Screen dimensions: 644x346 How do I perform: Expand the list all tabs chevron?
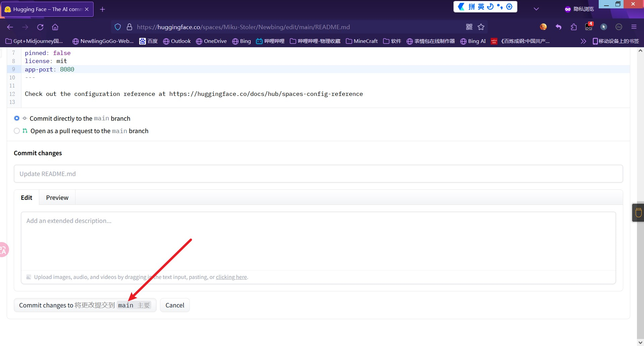point(536,9)
